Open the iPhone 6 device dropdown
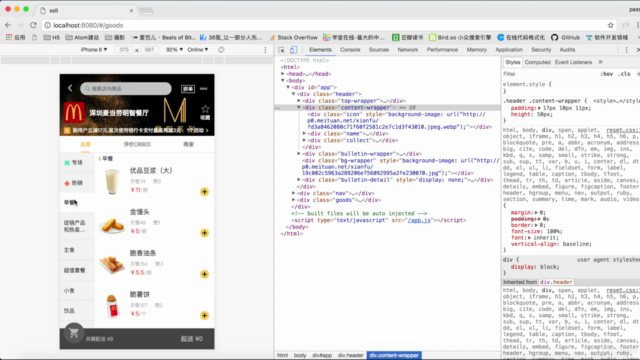 coord(94,50)
